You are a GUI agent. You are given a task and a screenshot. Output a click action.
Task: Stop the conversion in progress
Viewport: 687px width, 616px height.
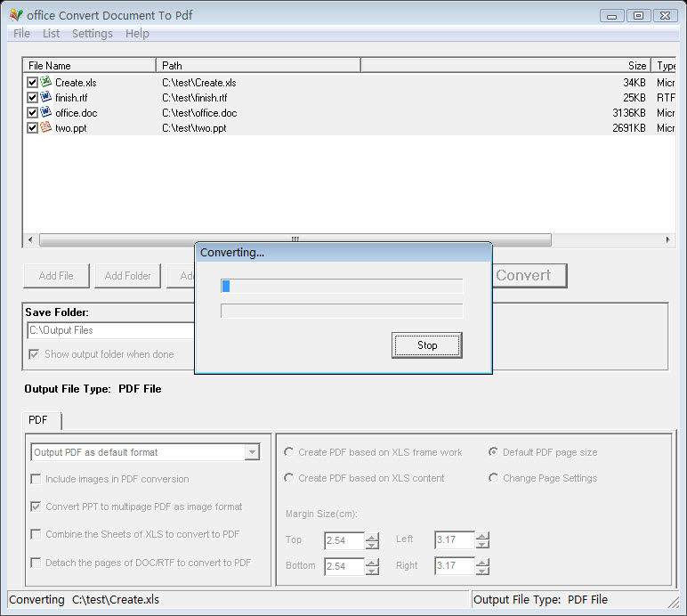click(427, 345)
